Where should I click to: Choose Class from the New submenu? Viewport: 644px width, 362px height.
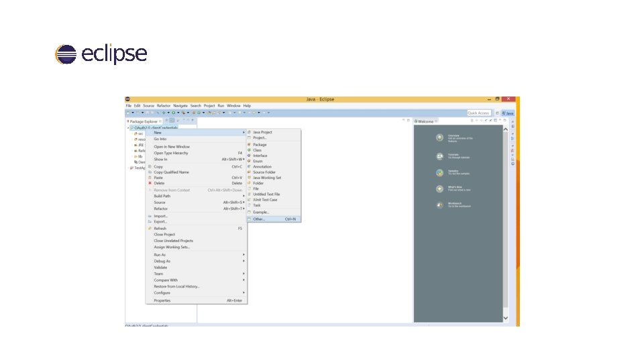(257, 150)
